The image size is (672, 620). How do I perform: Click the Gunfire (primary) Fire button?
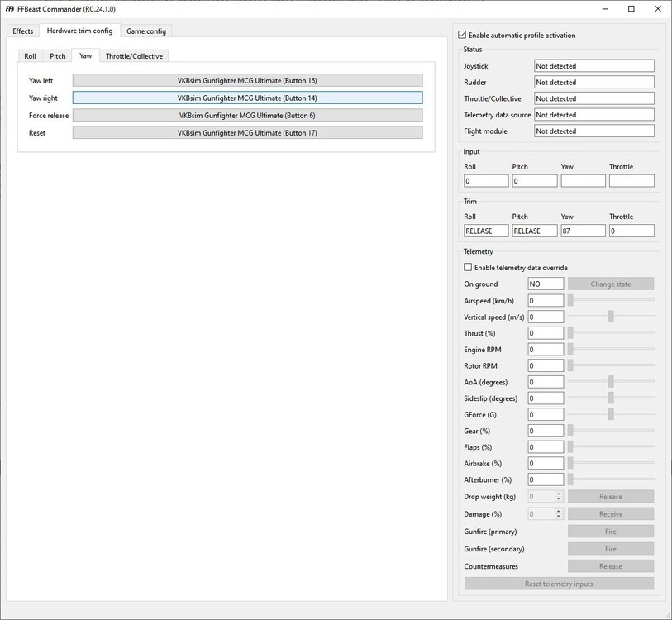click(x=611, y=532)
